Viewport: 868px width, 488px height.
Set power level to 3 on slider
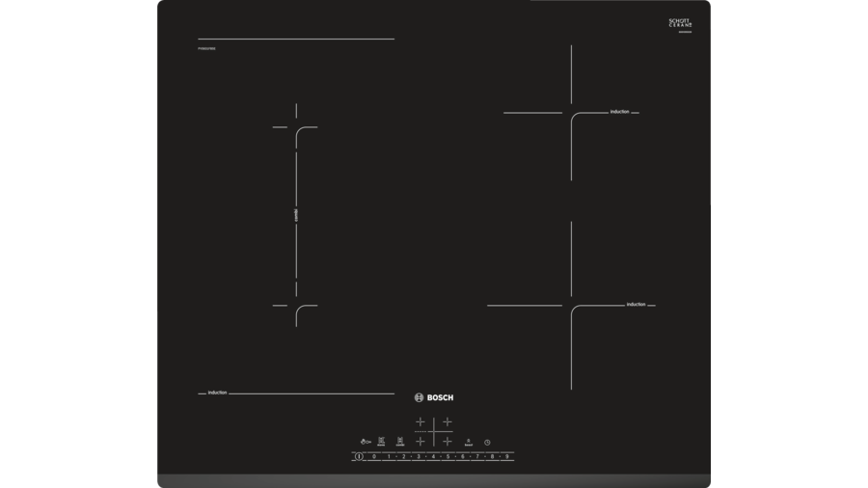point(419,456)
